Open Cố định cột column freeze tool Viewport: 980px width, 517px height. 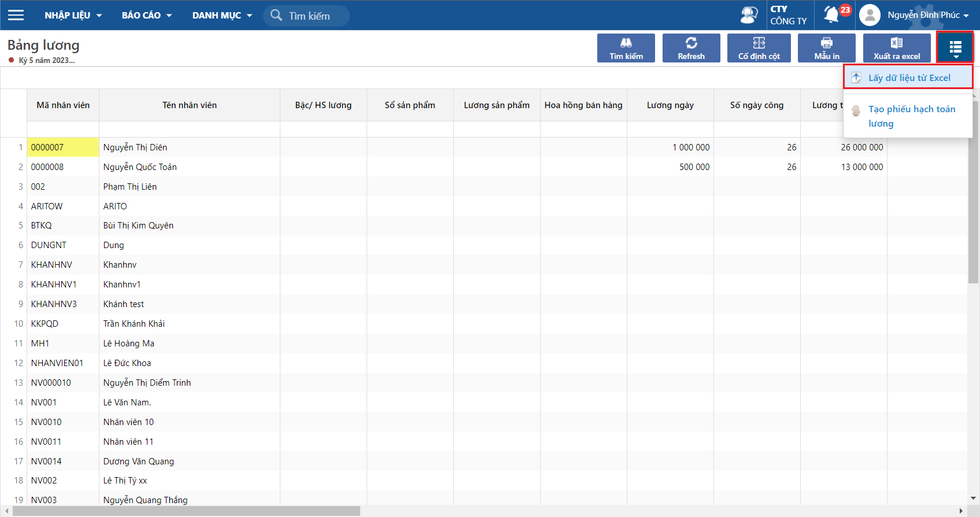759,48
